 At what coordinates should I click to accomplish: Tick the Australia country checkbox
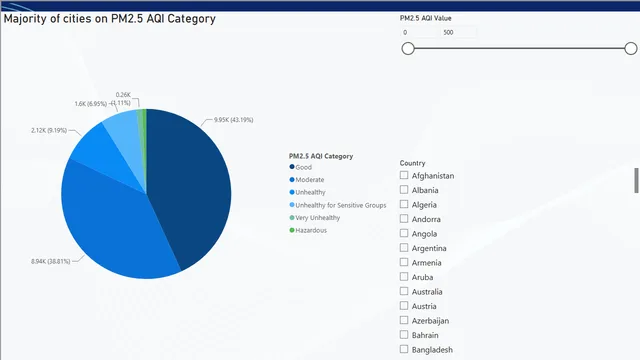[404, 291]
